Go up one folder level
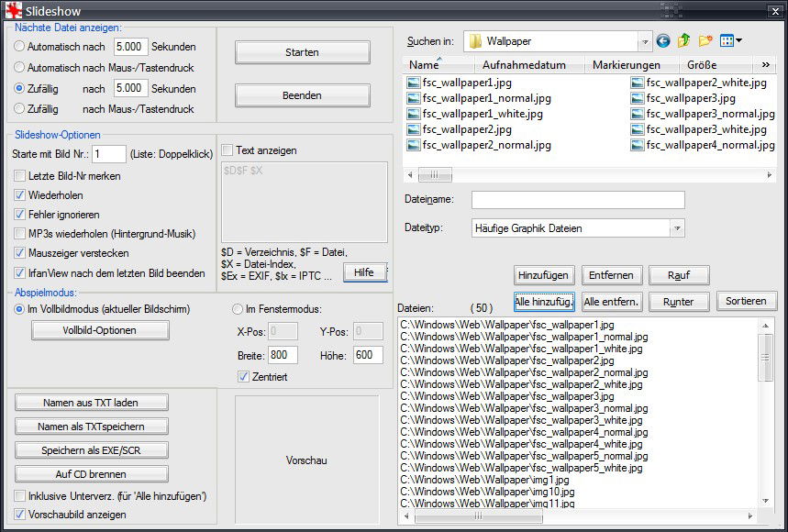Viewport: 788px width, 532px height. (683, 40)
